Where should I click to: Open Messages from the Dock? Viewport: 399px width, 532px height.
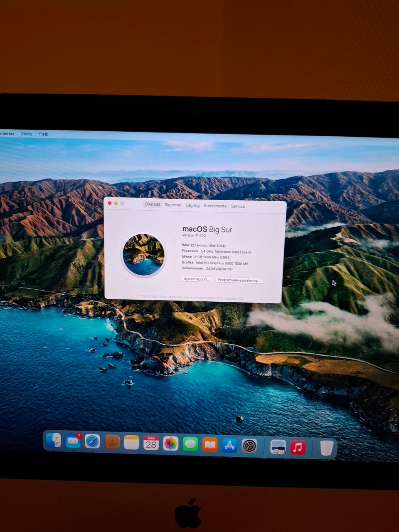click(x=190, y=444)
